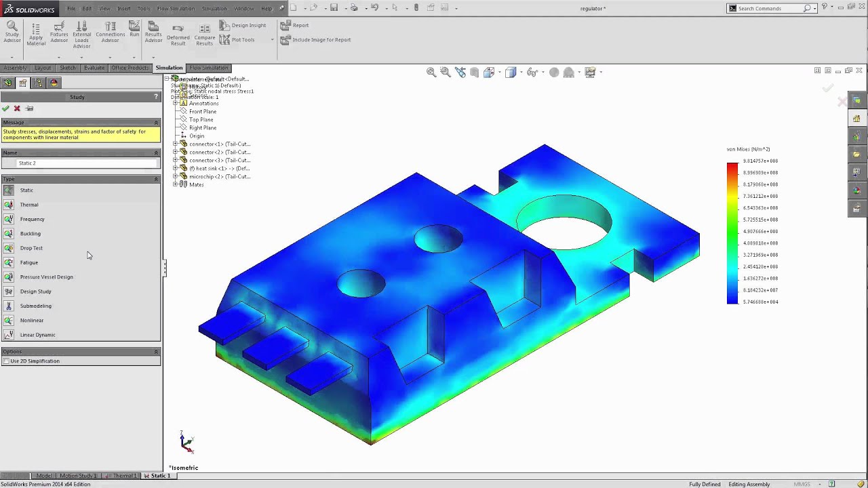Screen dimensions: 868x488
Task: Click the von Mises color legend bar
Action: 732,233
